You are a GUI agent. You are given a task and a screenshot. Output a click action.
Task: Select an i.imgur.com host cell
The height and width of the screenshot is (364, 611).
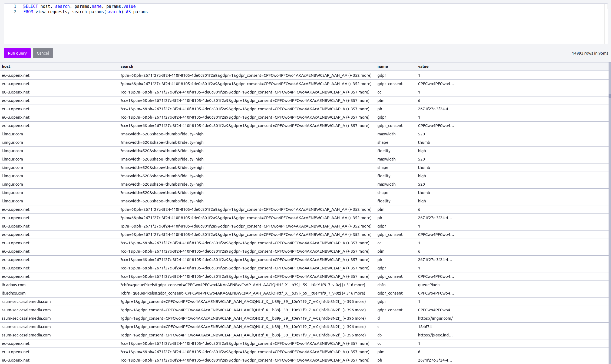pyautogui.click(x=12, y=134)
